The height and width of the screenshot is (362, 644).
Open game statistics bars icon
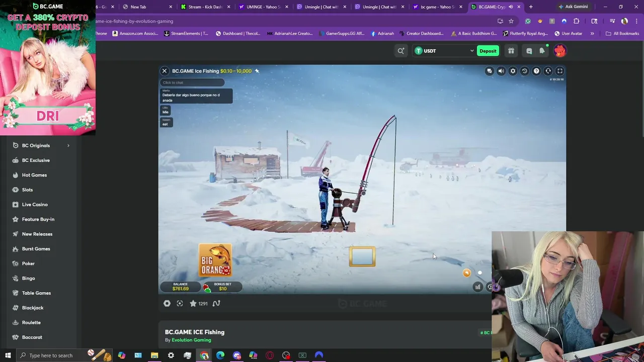[x=477, y=287]
